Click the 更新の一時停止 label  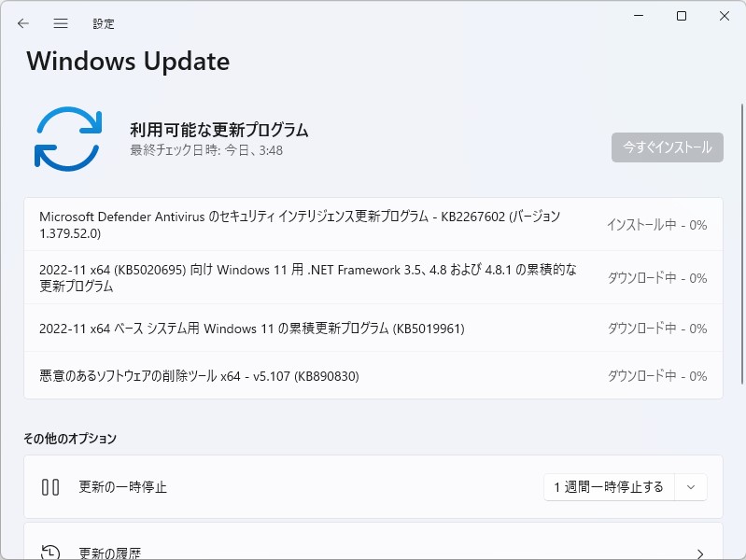122,487
